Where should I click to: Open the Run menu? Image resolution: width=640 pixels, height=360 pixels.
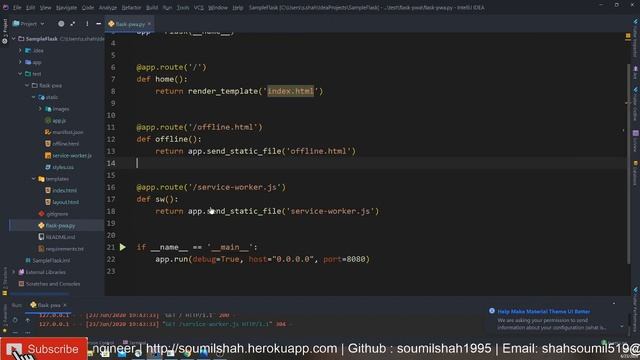[x=167, y=7]
